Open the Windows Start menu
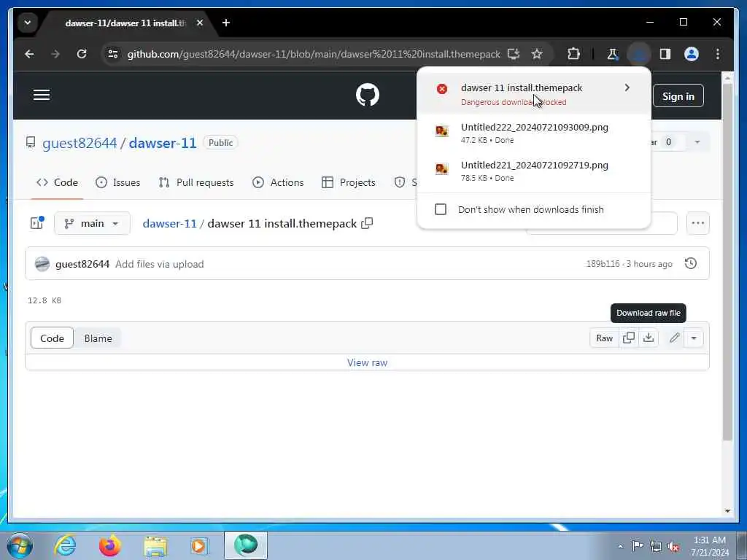 pos(20,545)
